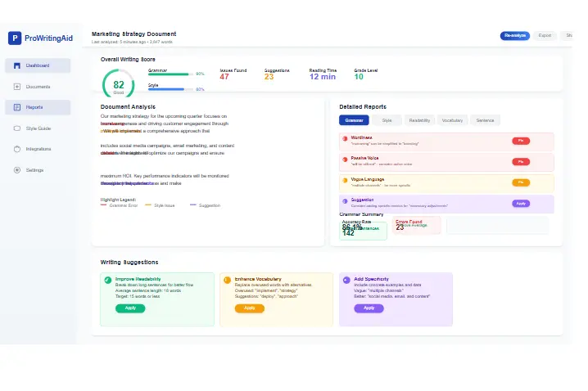Viewport: 588px width, 391px height.
Task: Click the circular overall score 82 gauge
Action: (x=119, y=84)
